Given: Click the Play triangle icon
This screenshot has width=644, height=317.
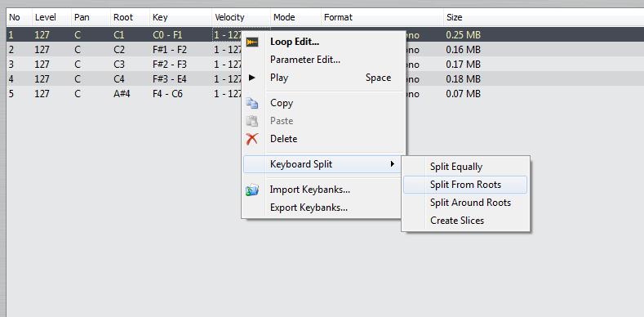Looking at the screenshot, I should pyautogui.click(x=252, y=78).
